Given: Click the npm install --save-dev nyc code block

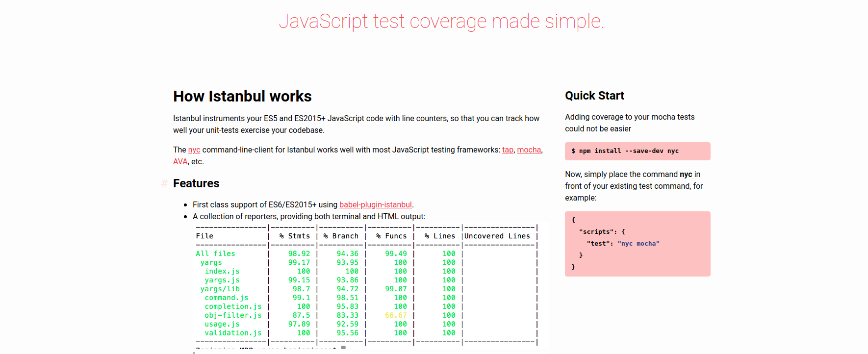Looking at the screenshot, I should tap(638, 151).
